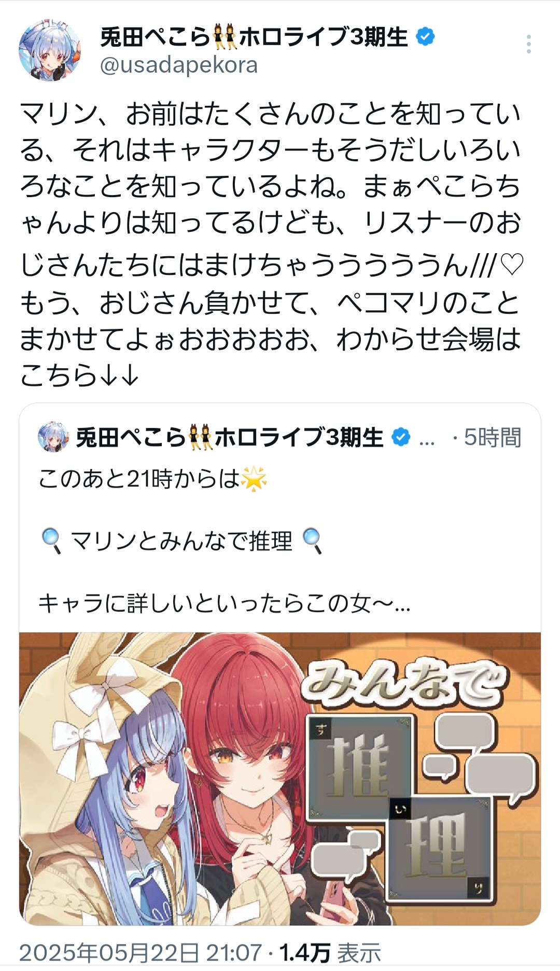The height and width of the screenshot is (971, 560).
Task: Tap the rabbit-ears emoji in display name
Action: pyautogui.click(x=225, y=37)
